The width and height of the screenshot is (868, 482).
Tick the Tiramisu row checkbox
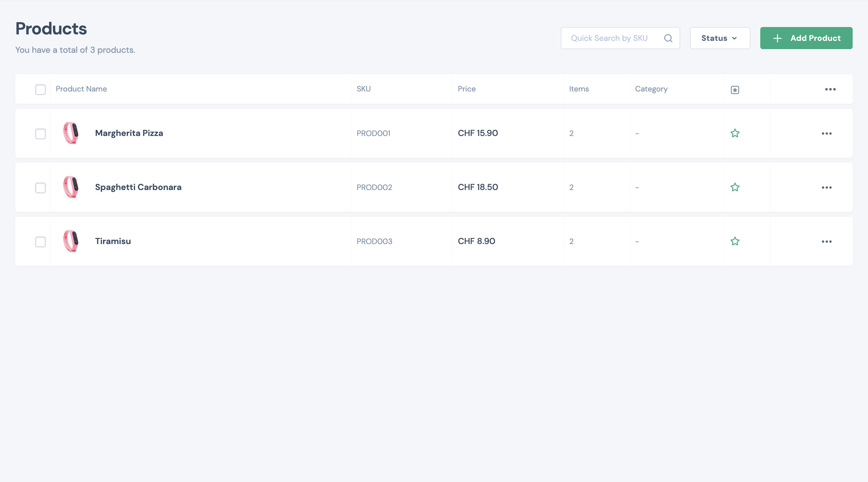pyautogui.click(x=41, y=242)
